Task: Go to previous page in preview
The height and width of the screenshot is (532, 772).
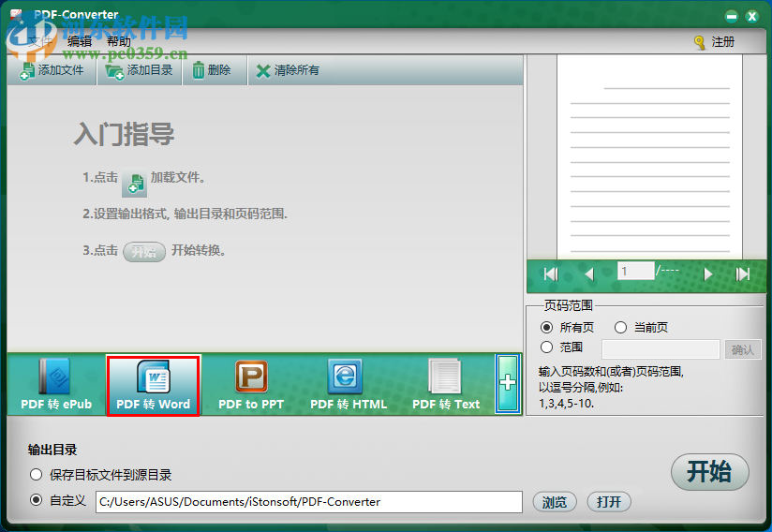Action: click(589, 273)
